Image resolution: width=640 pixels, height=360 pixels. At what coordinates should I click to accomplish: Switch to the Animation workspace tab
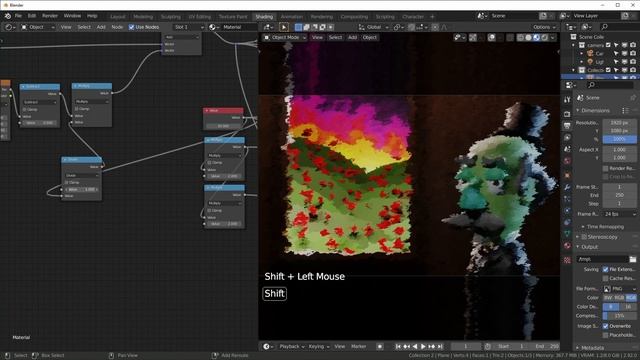click(x=292, y=17)
